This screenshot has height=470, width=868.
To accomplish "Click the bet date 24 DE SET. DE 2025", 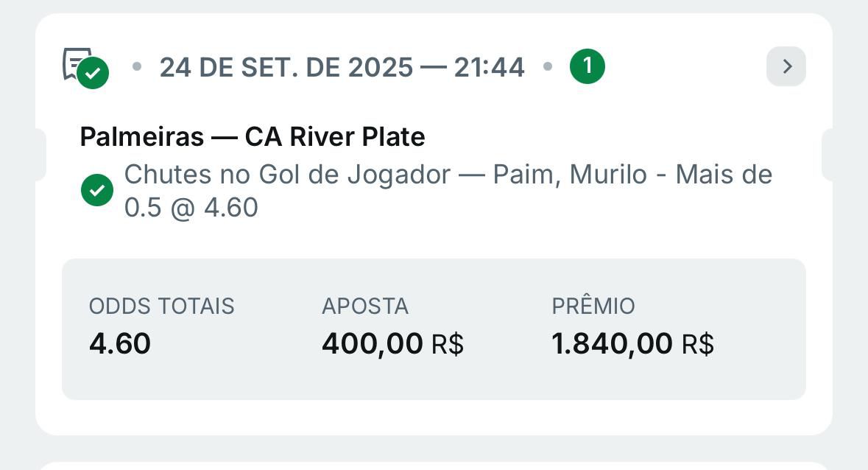I will pos(286,68).
